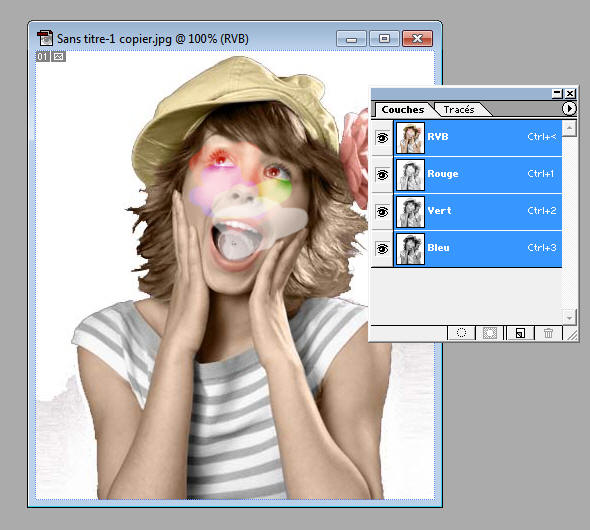Load channel as selection icon

click(461, 333)
